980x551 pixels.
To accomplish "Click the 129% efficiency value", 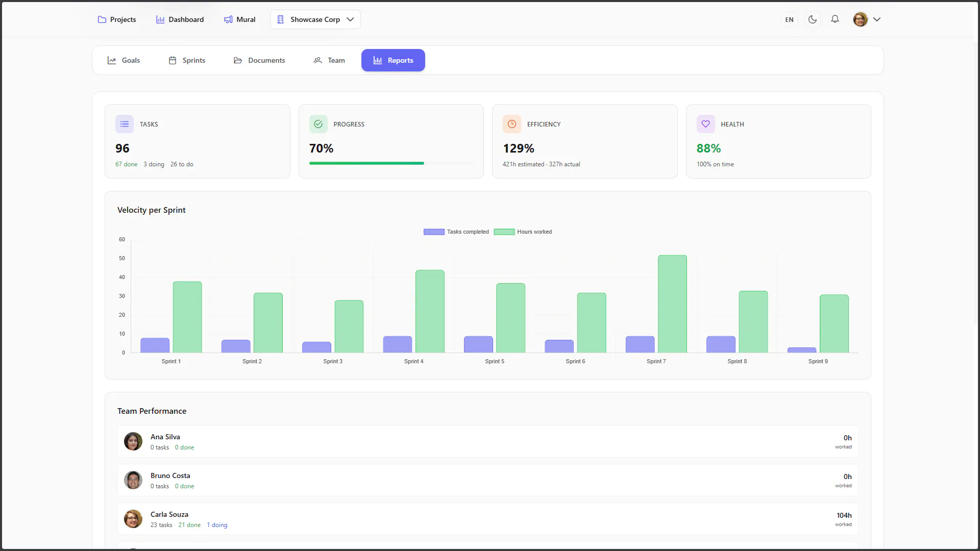I will click(519, 148).
